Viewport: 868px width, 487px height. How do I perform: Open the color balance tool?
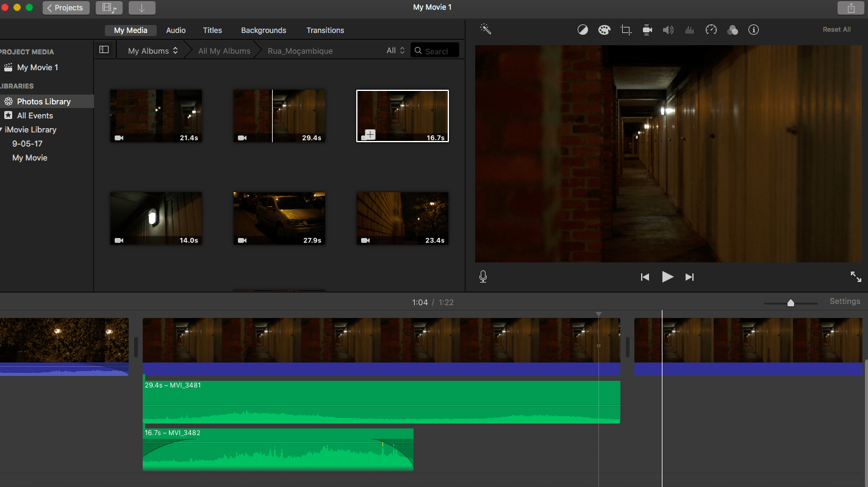click(583, 30)
